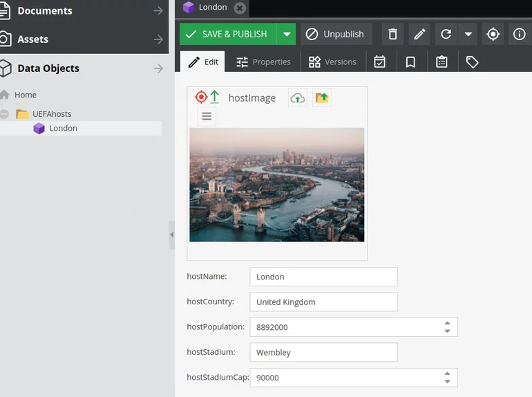This screenshot has height=397, width=532.
Task: Click the hostCountry input field
Action: [x=323, y=302]
